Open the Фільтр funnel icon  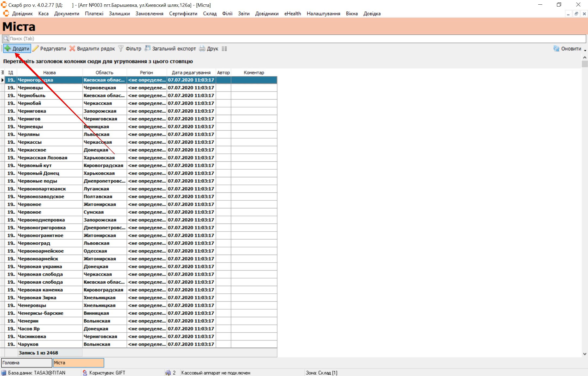[121, 49]
